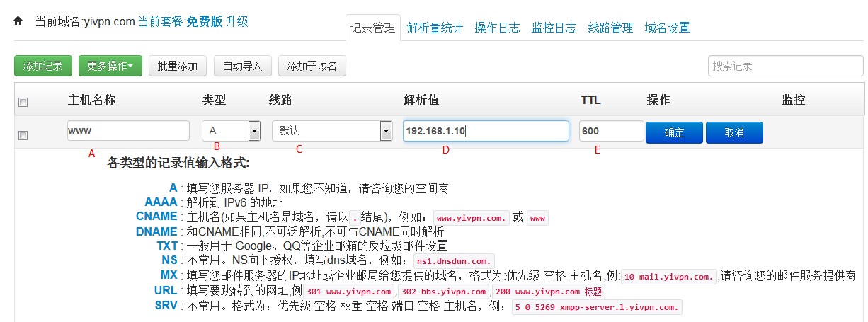868x322 pixels.
Task: Open the 记录管理 tab
Action: click(373, 28)
